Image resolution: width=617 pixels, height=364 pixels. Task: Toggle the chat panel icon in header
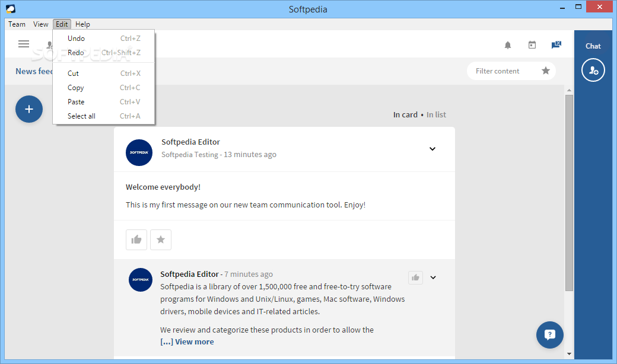point(556,45)
